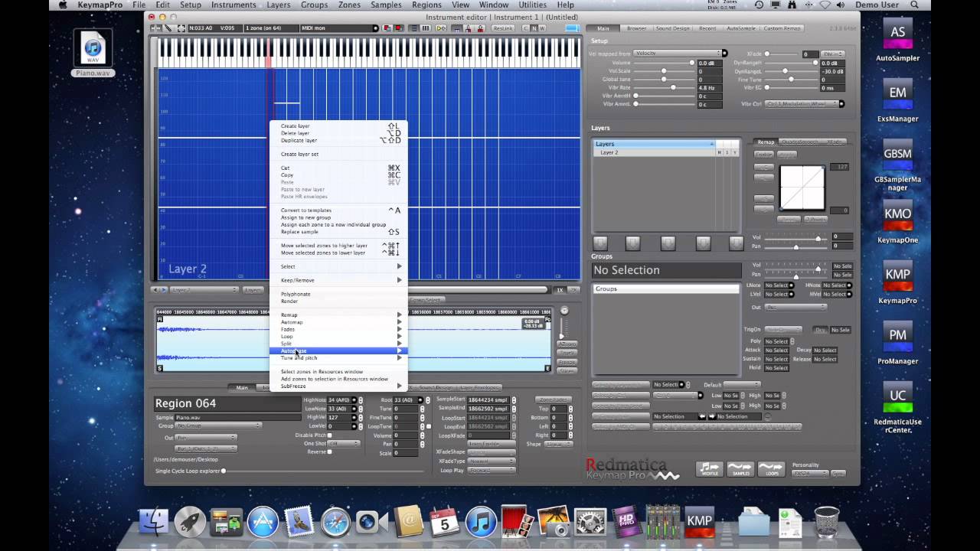Open the One Shot Off dropdown
This screenshot has height=551, width=980.
[x=345, y=443]
